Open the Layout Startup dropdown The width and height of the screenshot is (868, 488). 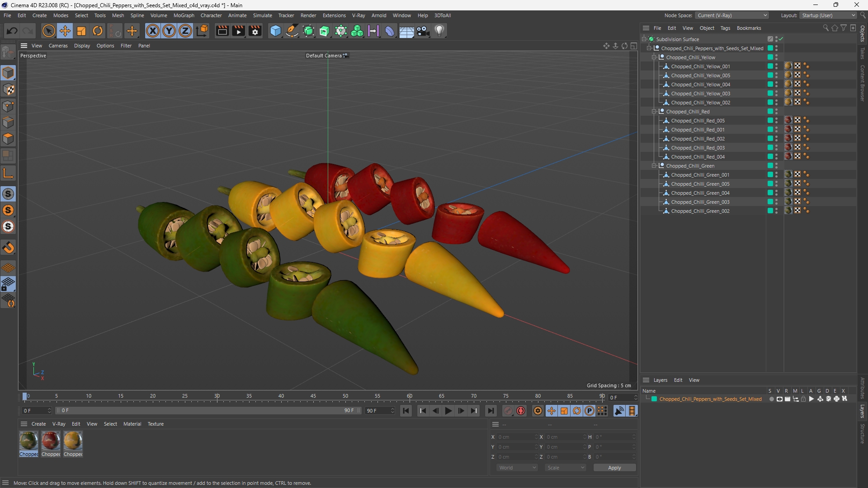pos(828,15)
